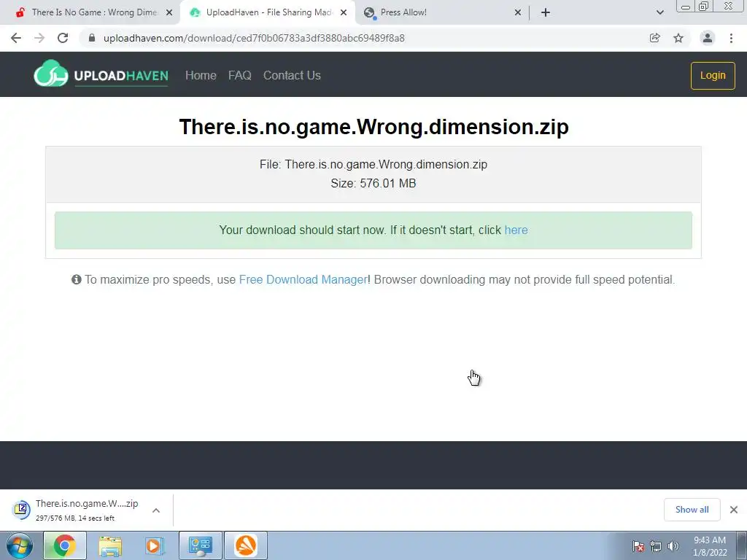The width and height of the screenshot is (747, 560).
Task: Click the '297/576 MB, 14 secs left' status
Action: [75, 518]
